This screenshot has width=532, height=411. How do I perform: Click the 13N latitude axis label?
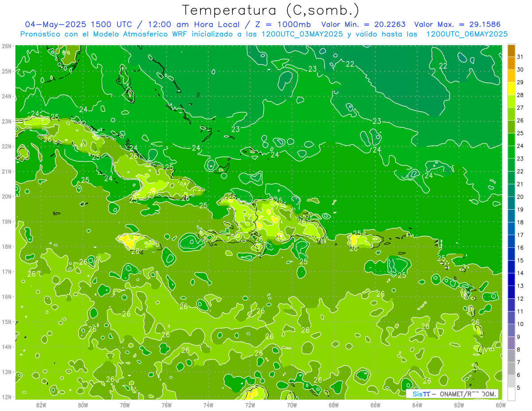[7, 372]
